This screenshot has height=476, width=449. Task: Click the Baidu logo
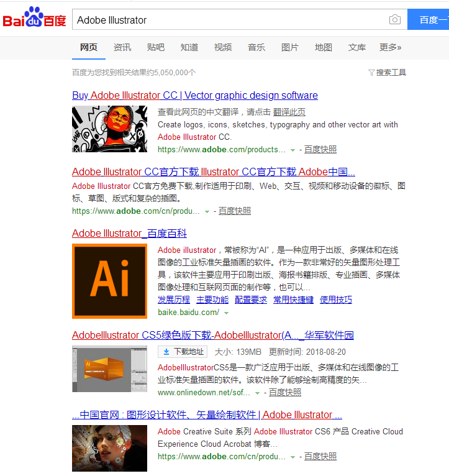(35, 19)
